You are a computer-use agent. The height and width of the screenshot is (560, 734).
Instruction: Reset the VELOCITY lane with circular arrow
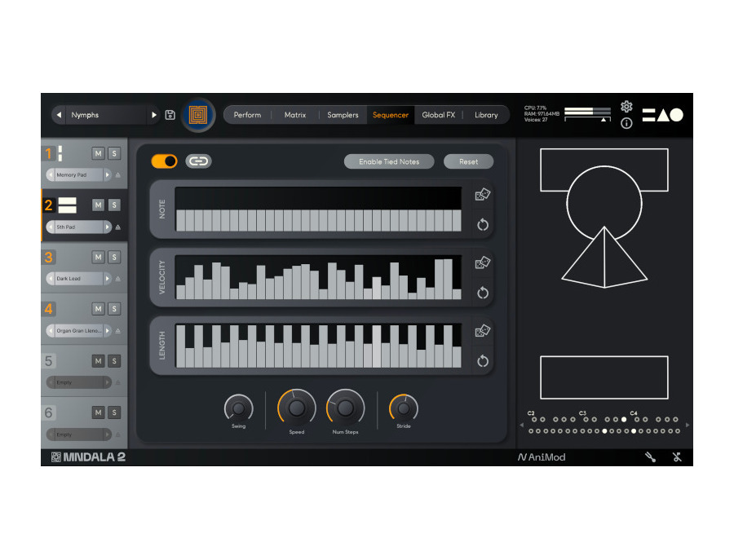point(482,293)
